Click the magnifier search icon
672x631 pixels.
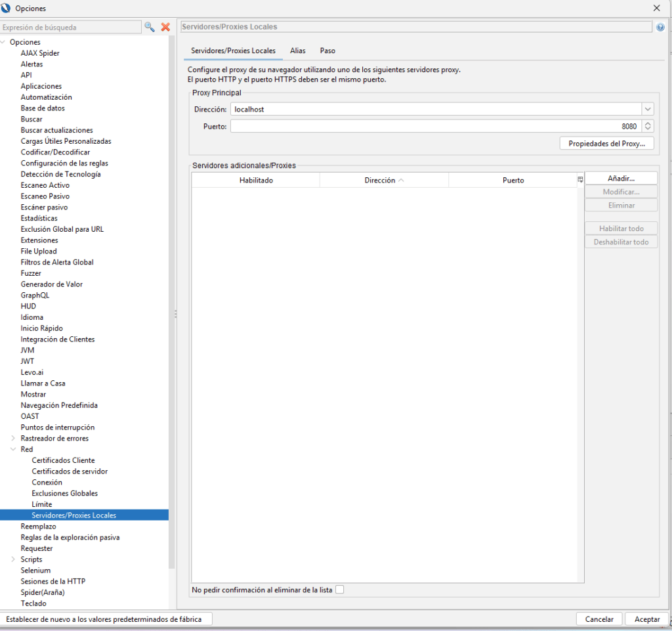(150, 27)
